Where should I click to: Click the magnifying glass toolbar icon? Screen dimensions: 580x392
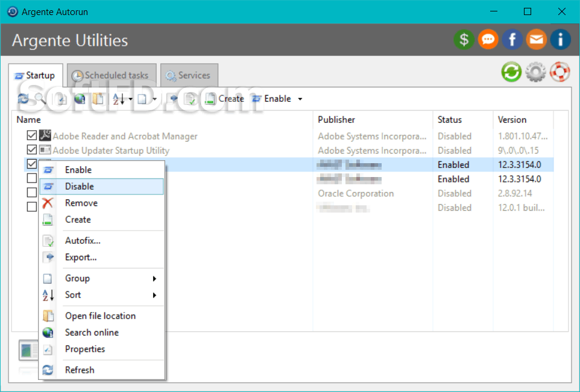tap(40, 99)
